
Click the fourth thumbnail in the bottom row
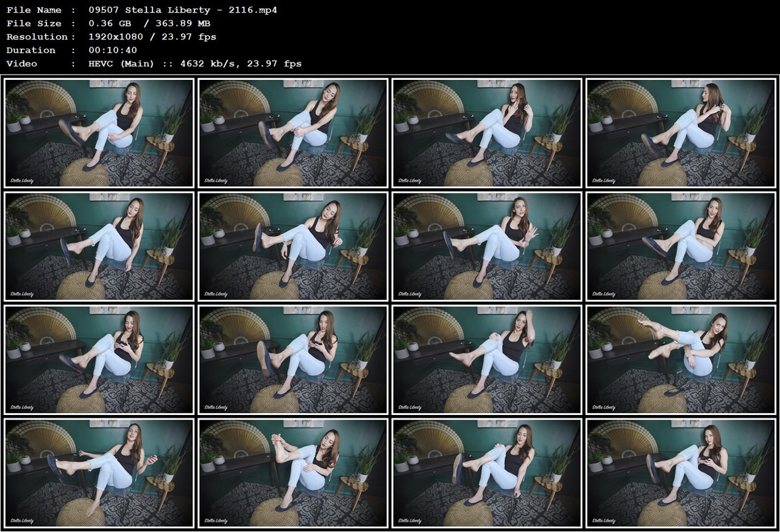[681, 473]
